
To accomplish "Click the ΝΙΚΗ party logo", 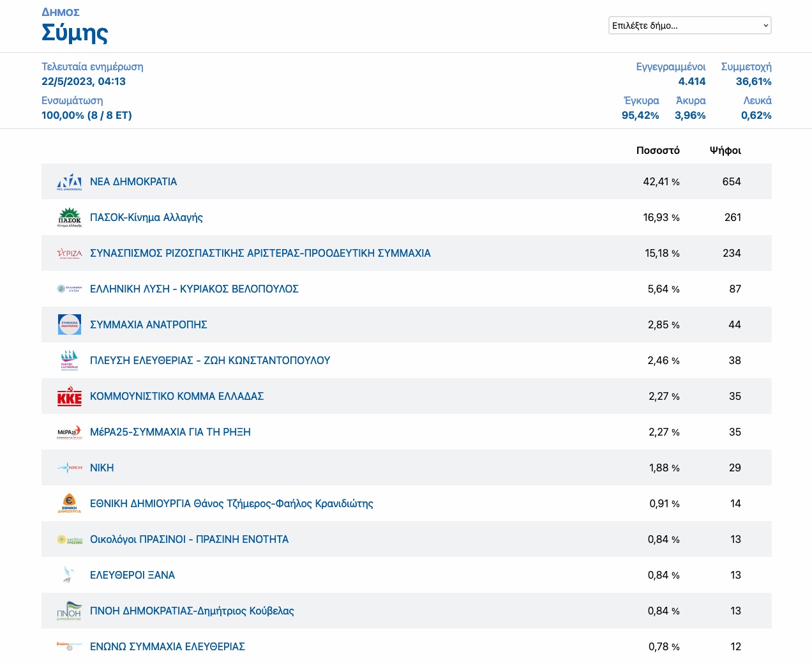I will coord(70,468).
